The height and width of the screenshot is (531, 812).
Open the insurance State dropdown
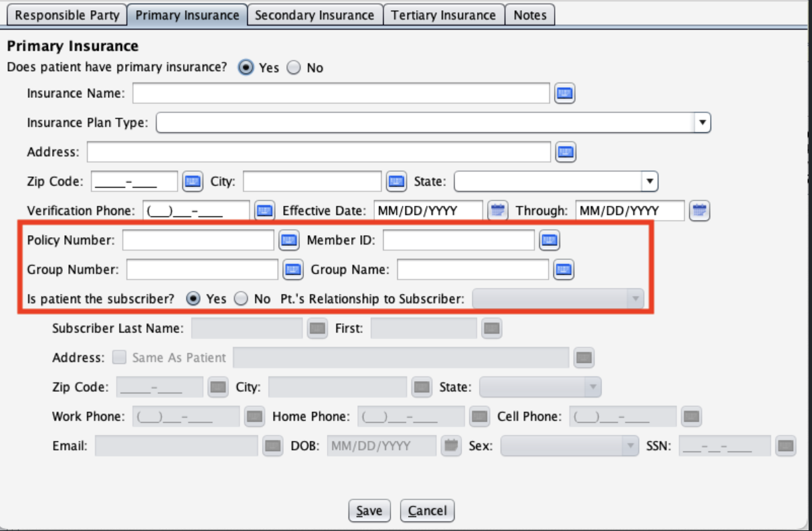point(649,181)
